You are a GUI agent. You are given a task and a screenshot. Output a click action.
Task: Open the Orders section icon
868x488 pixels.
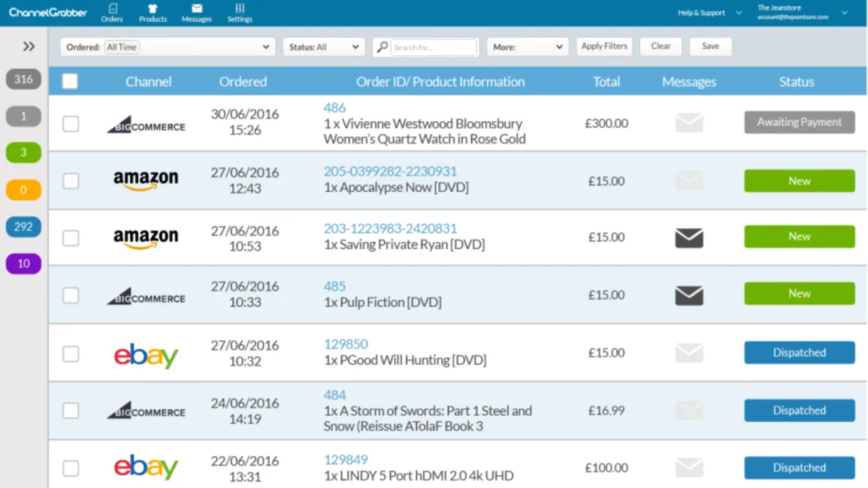coord(112,9)
